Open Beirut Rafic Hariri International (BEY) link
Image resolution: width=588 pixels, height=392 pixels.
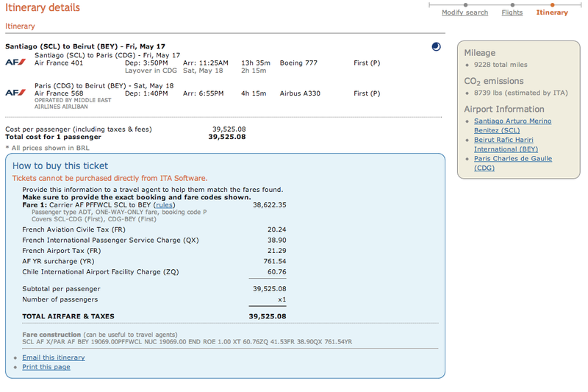(506, 144)
